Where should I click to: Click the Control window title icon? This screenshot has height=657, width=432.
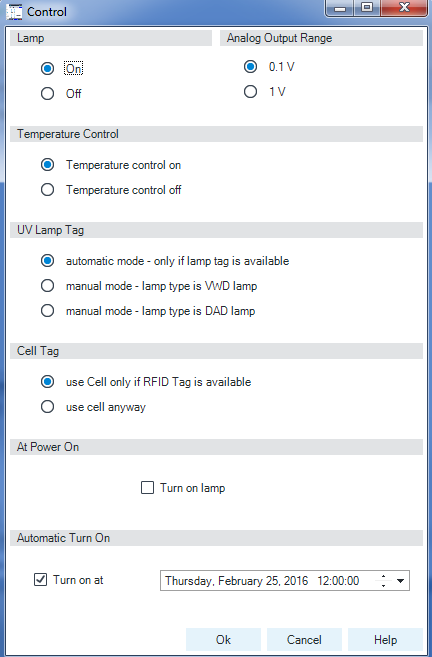coord(14,11)
